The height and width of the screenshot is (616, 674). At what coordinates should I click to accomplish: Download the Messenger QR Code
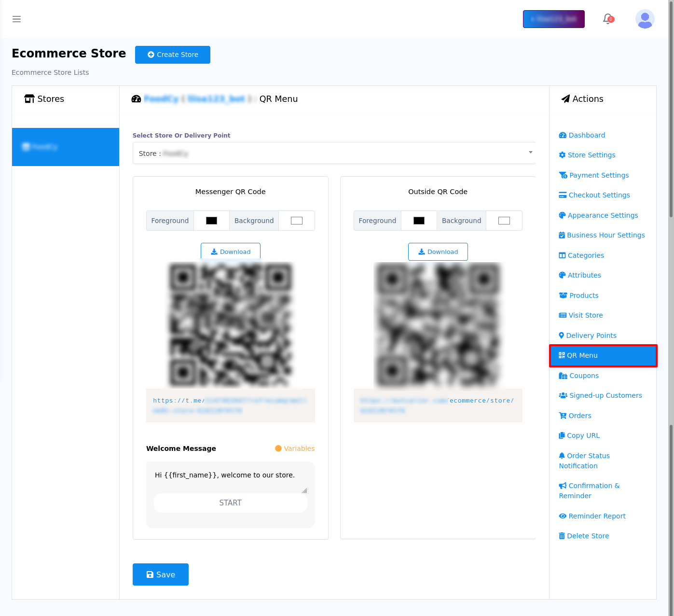point(231,252)
